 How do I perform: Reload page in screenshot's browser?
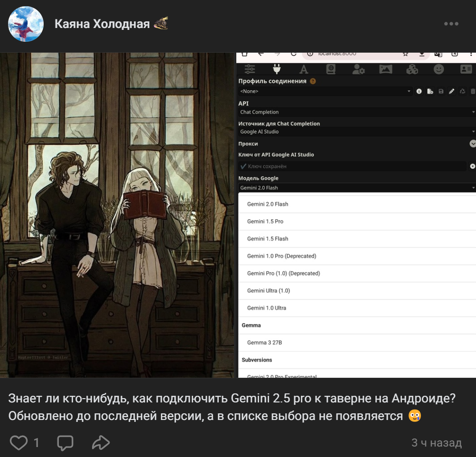click(294, 54)
